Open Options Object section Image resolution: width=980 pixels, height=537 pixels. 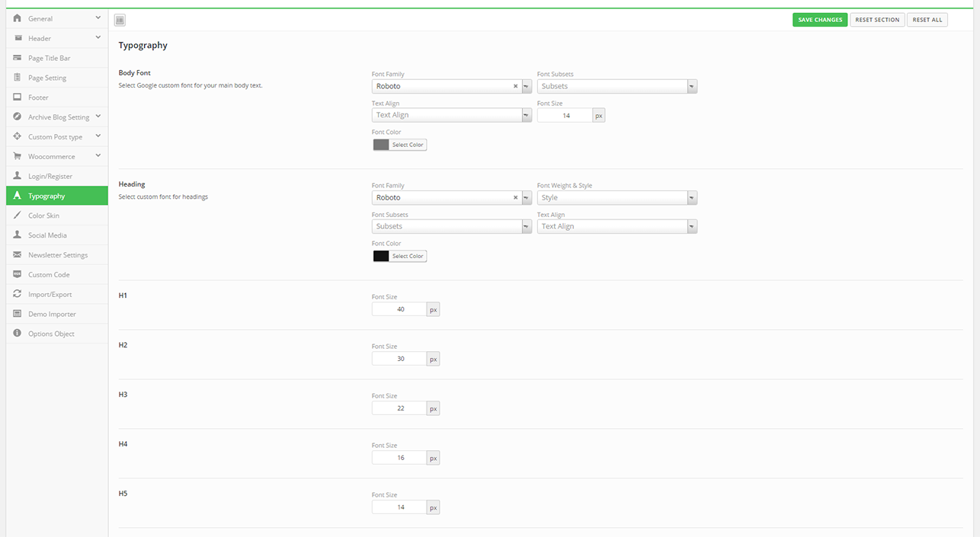(x=57, y=334)
